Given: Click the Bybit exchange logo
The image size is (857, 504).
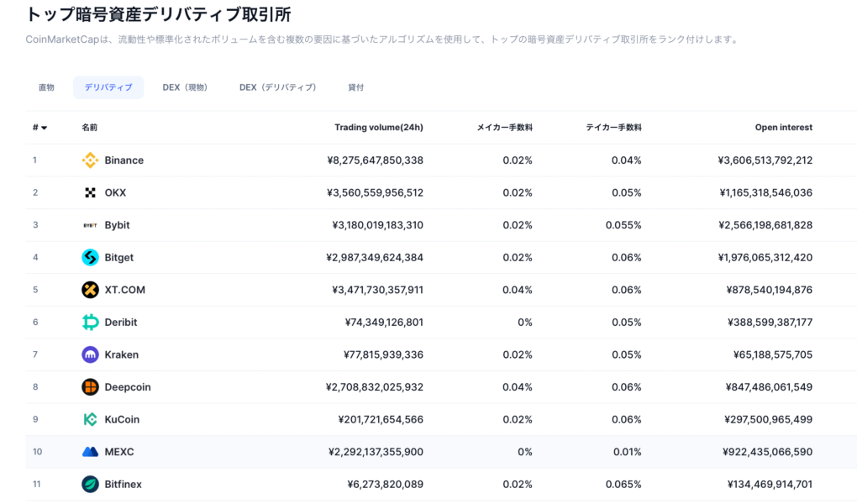Looking at the screenshot, I should coord(91,224).
